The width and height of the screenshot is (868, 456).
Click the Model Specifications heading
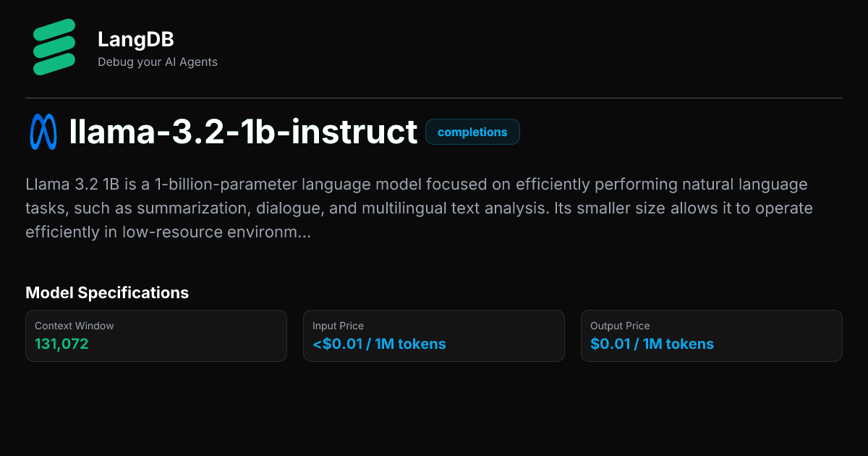[x=107, y=292]
